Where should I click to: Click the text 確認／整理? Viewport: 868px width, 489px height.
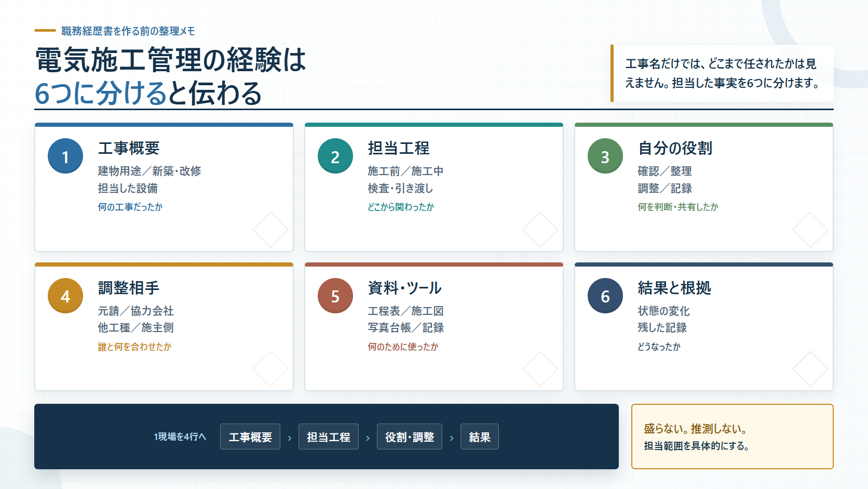tap(665, 171)
